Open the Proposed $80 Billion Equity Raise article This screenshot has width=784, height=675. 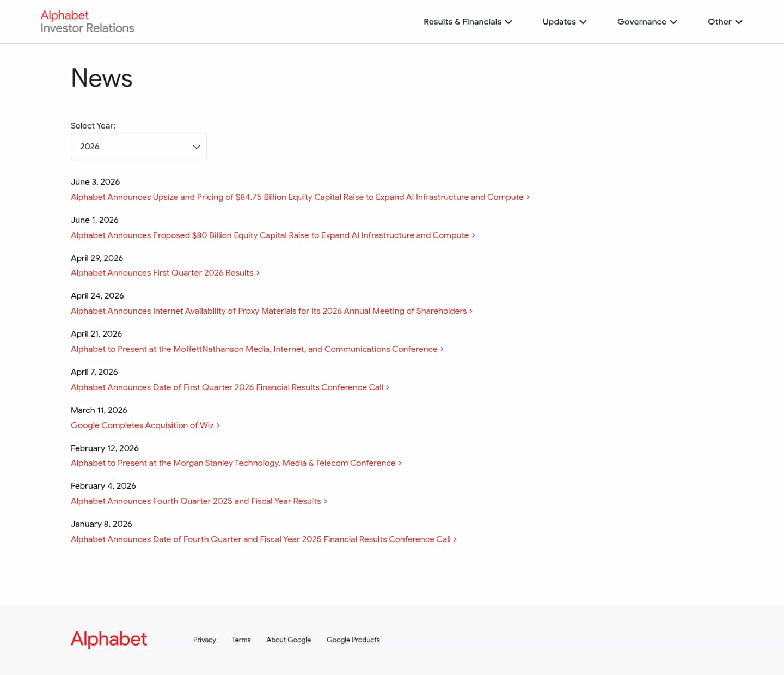click(273, 235)
